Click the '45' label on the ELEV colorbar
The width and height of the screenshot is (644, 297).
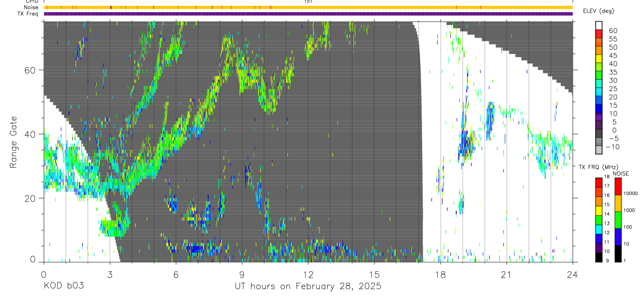(x=613, y=56)
